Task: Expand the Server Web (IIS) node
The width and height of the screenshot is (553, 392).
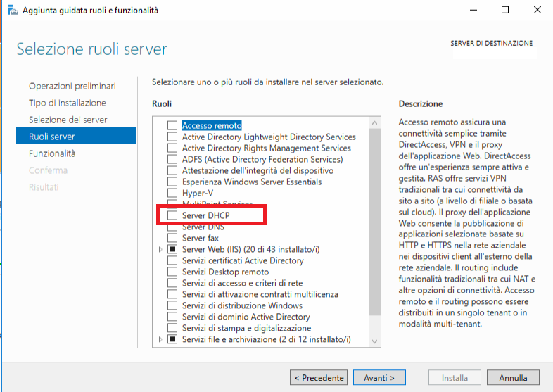Action: (161, 249)
